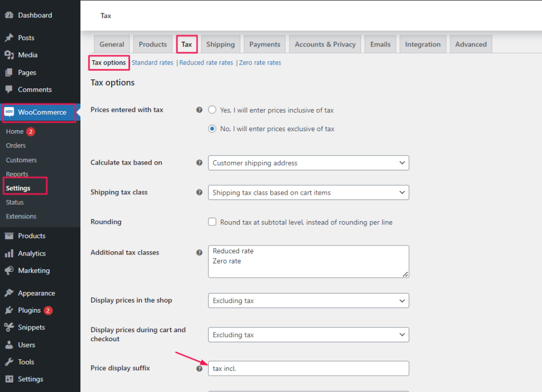
Task: Click the Products archive box icon in sidebar
Action: pos(9,236)
